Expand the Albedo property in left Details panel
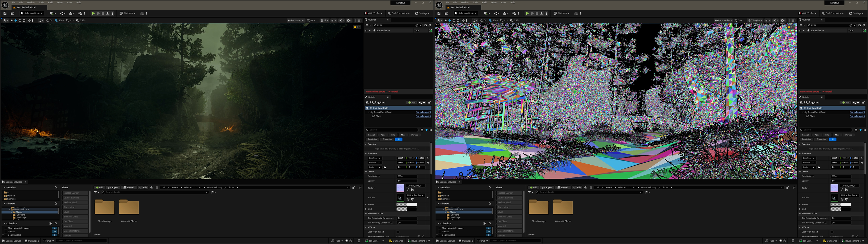Viewport: 868px width, 244px height. click(366, 204)
